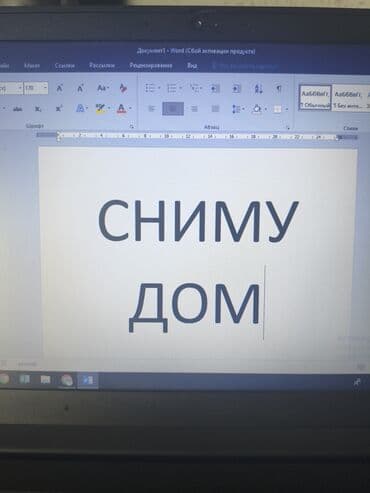The height and width of the screenshot is (493, 370).
Task: Open the font color dropdown arrow
Action: [x=130, y=108]
